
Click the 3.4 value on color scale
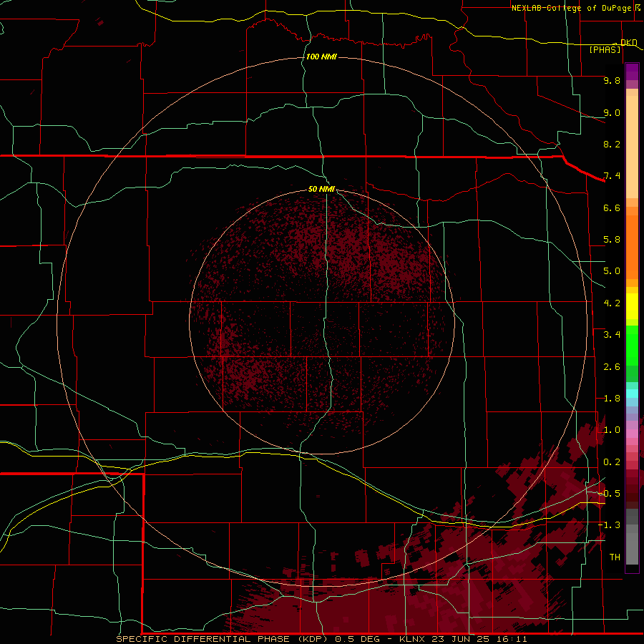pyautogui.click(x=612, y=335)
